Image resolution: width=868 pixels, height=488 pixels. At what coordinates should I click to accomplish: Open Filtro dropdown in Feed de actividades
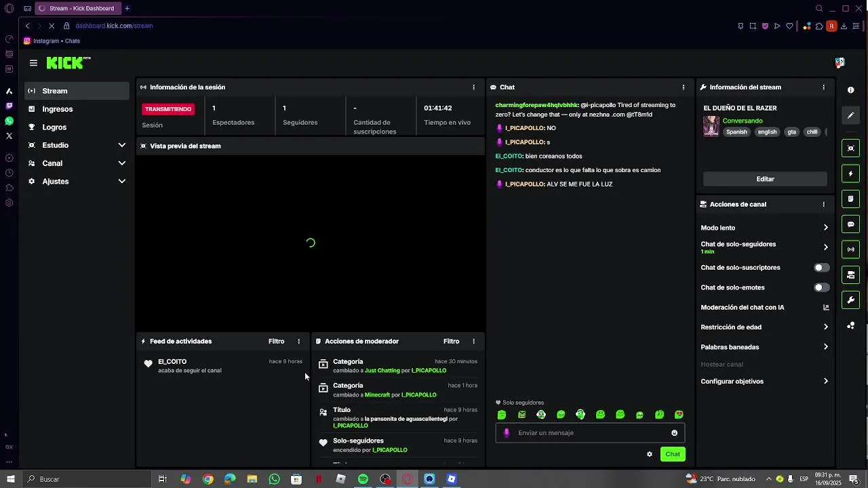coord(276,342)
